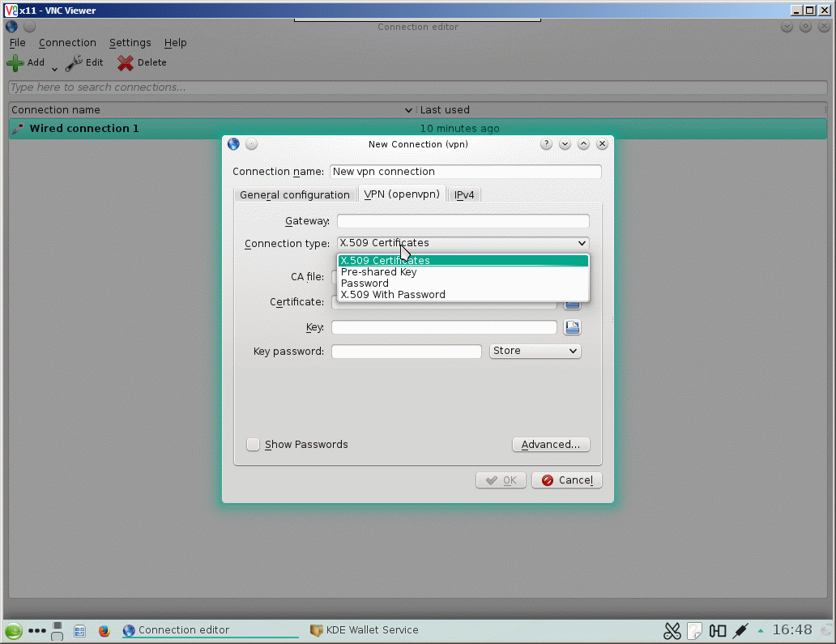Open the Add button dropdown arrow
This screenshot has width=836, height=644.
[54, 69]
